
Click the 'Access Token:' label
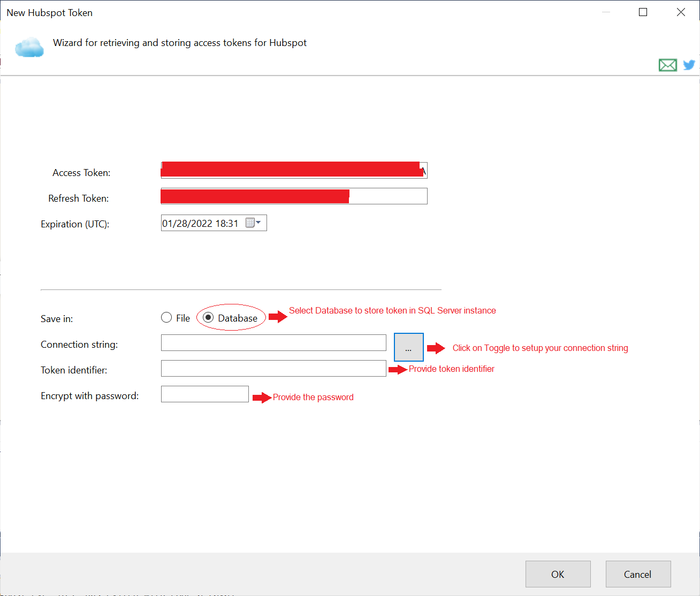tap(81, 173)
